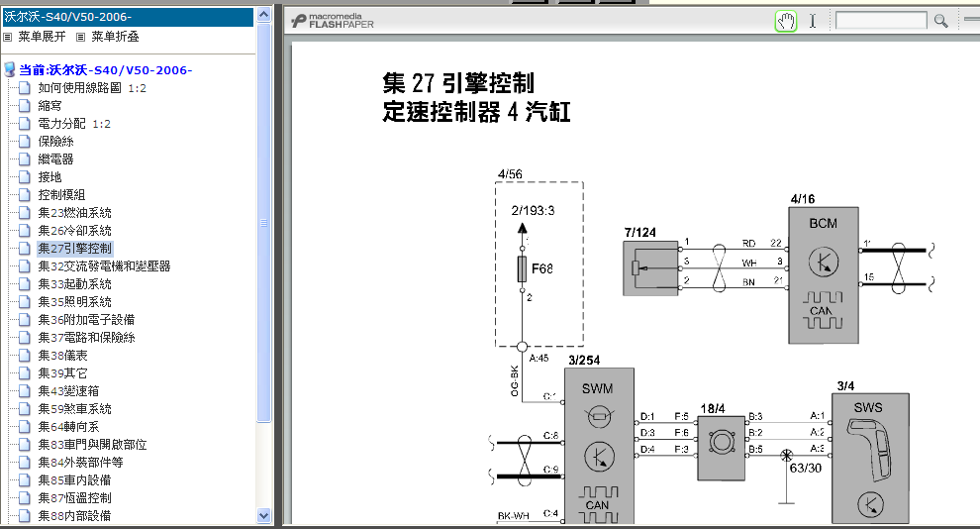
Task: Open the 保險絲 tree item
Action: pyautogui.click(x=55, y=142)
